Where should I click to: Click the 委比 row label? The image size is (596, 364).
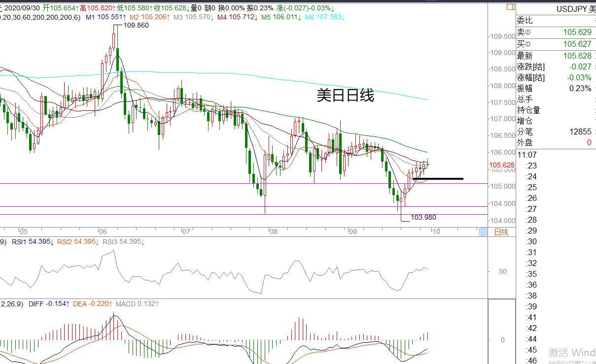pyautogui.click(x=525, y=21)
